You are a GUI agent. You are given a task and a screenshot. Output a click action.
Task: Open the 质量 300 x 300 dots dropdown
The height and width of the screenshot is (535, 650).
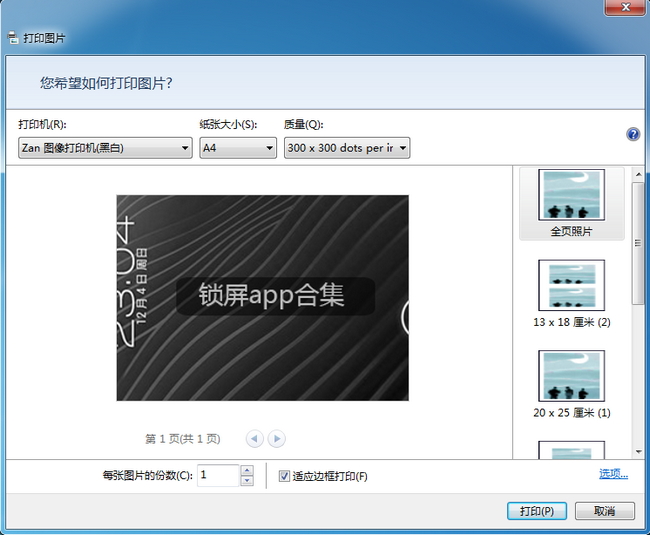coord(347,148)
